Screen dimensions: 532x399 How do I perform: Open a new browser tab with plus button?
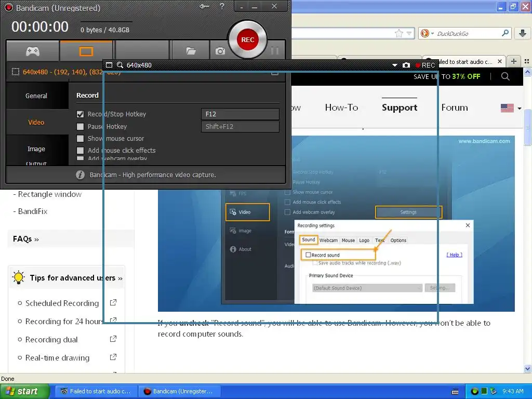coord(514,61)
